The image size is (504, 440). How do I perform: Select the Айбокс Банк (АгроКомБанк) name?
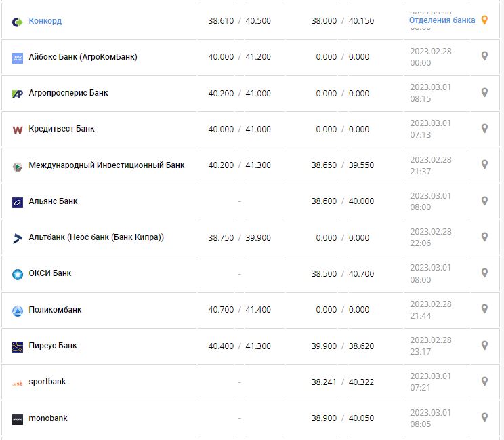point(83,57)
